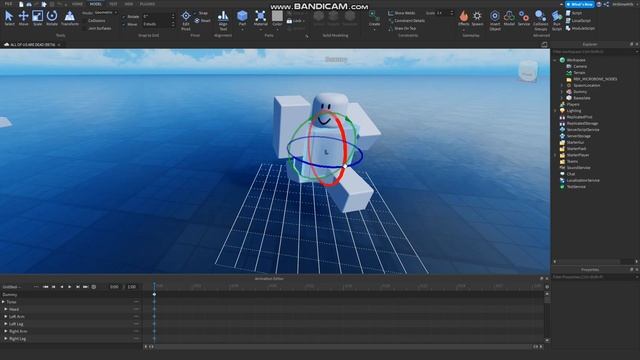This screenshot has width=640, height=360.
Task: Expand the Left Leg track
Action: tap(6, 324)
